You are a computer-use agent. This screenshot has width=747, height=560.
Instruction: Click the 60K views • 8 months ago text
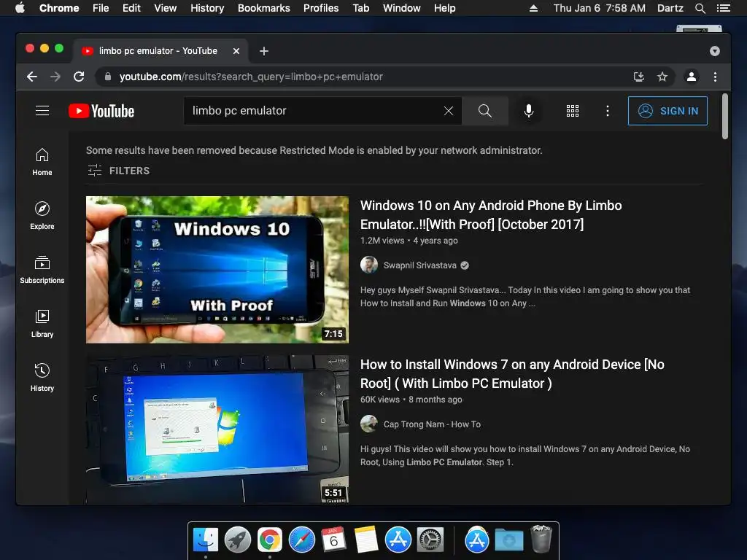[411, 400]
